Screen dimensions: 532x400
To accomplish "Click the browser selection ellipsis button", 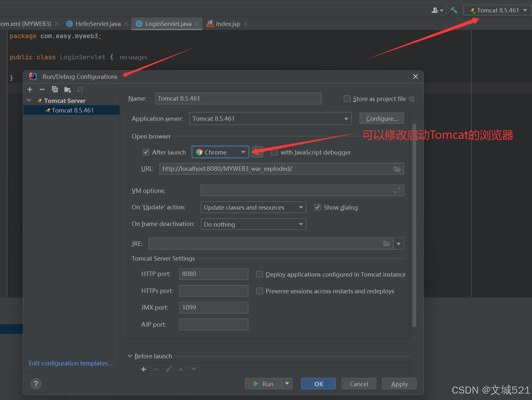I will 258,152.
